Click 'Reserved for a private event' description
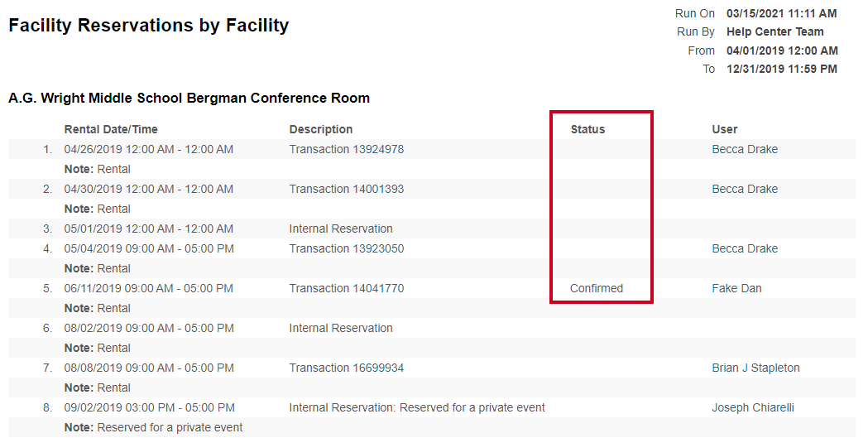868x438 pixels. click(x=417, y=407)
